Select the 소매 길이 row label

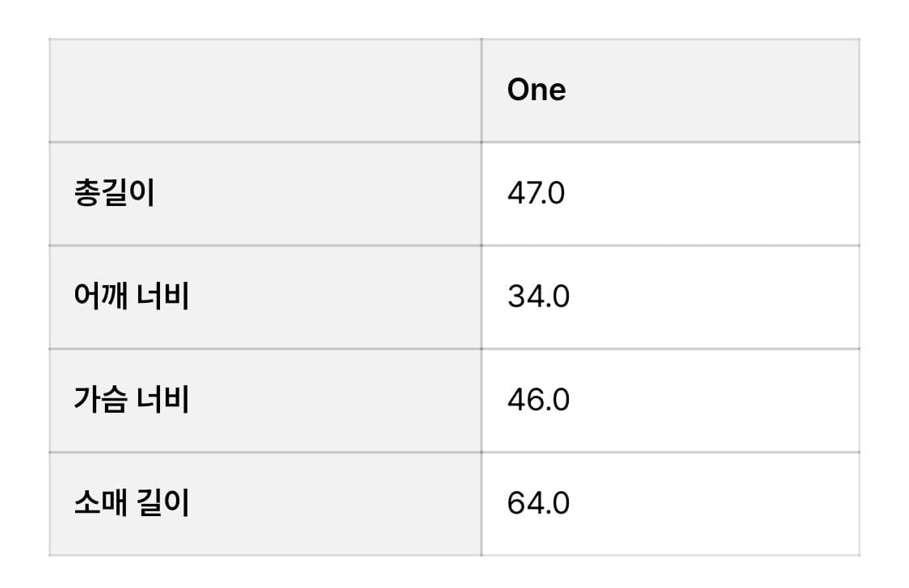[131, 504]
